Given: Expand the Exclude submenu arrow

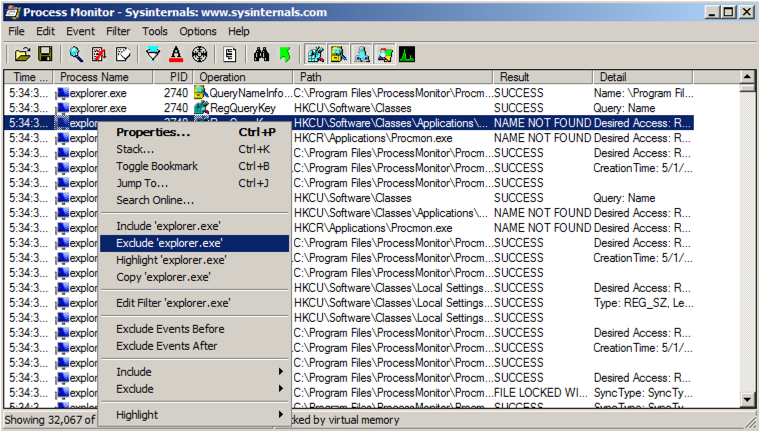Looking at the screenshot, I should (x=281, y=388).
